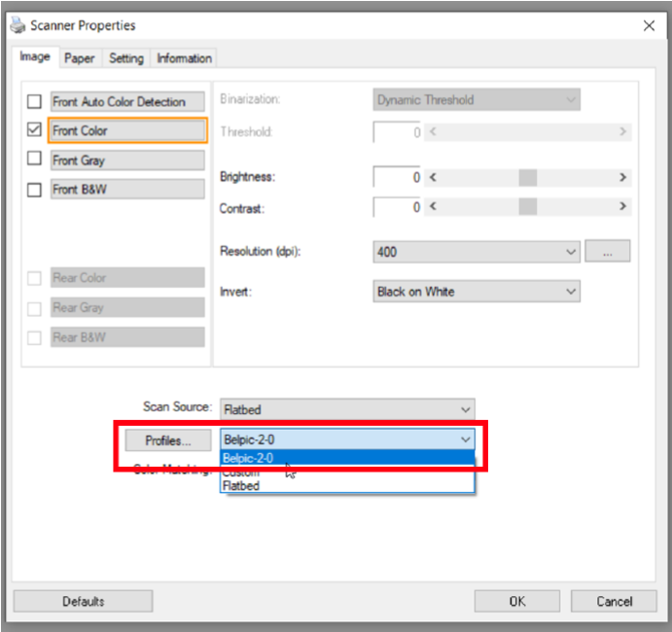Open the Setting tab

pos(125,58)
